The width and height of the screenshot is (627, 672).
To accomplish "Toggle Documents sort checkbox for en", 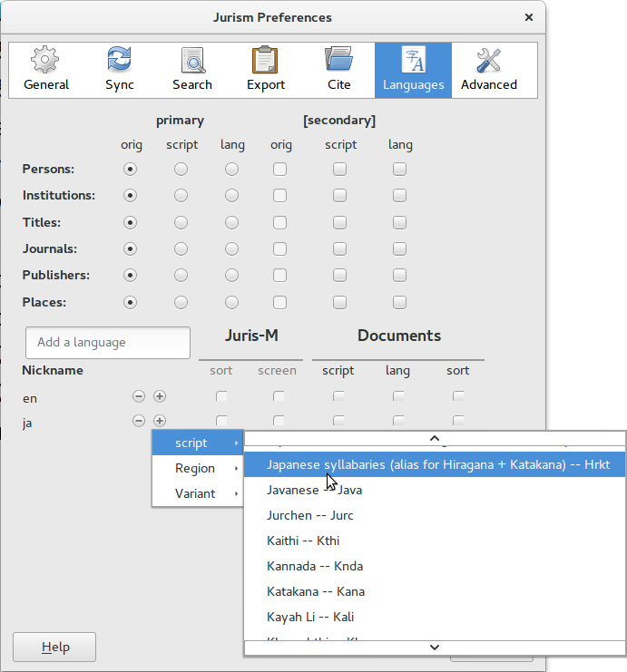I will [458, 396].
